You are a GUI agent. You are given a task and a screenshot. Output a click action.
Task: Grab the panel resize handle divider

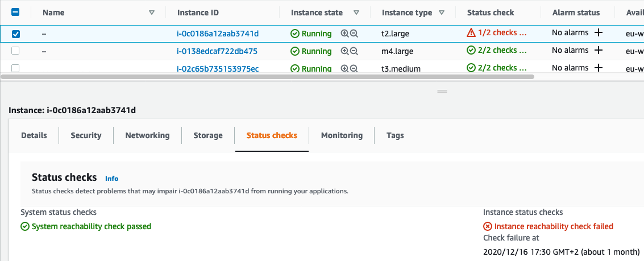pos(442,91)
